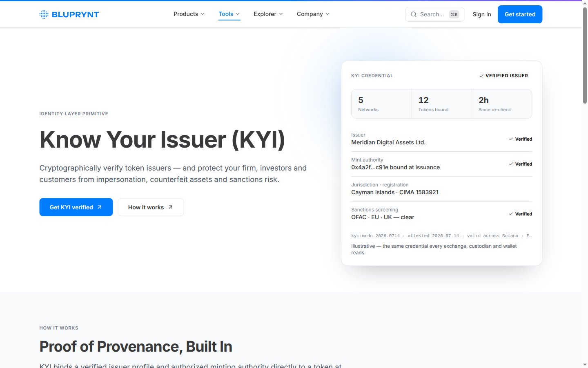Click the Get KYI verified button label

coord(71,207)
